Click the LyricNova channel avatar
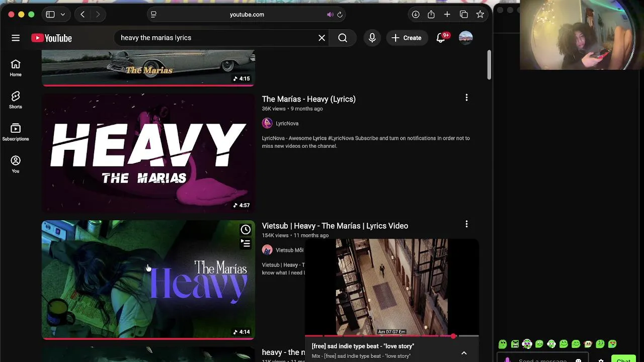Screen dimensions: 644x362 267,123
